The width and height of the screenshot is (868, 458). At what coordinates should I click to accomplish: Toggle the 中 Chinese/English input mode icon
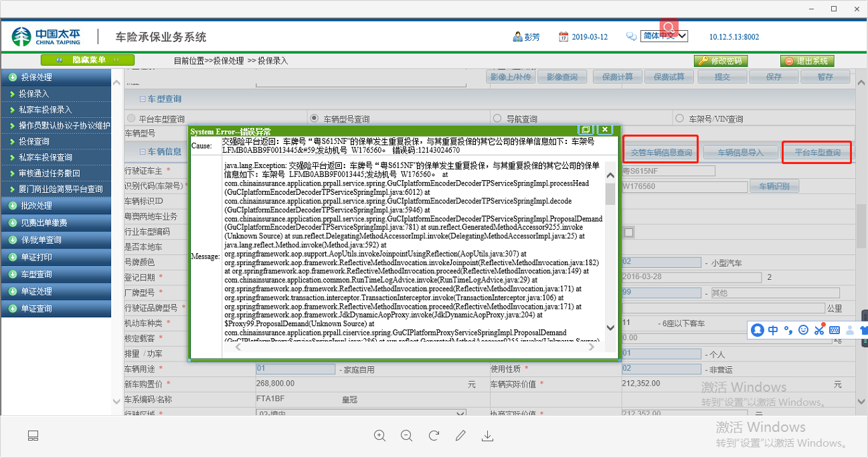click(773, 329)
